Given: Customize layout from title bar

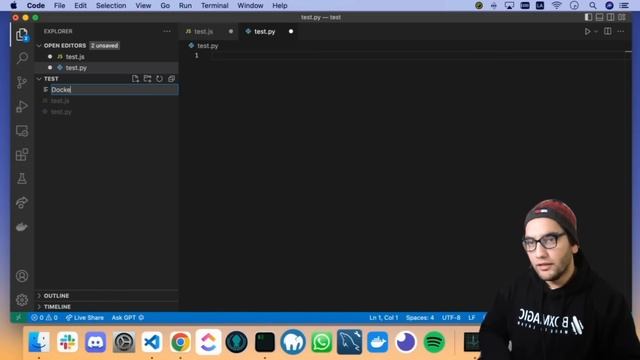Looking at the screenshot, I should pyautogui.click(x=622, y=17).
